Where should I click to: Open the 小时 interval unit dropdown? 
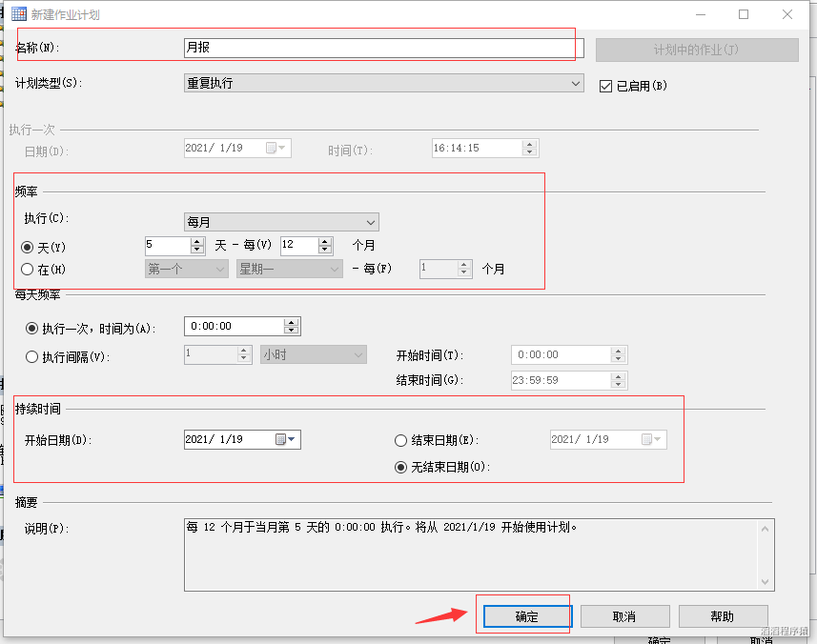tap(313, 354)
